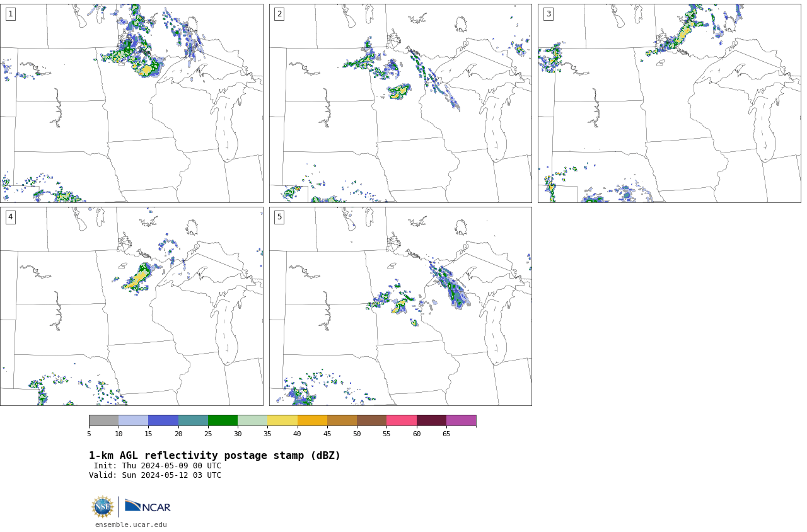This screenshot has width=807, height=532.
Task: Open ensemble member 4 reflectivity map
Action: tap(131, 306)
